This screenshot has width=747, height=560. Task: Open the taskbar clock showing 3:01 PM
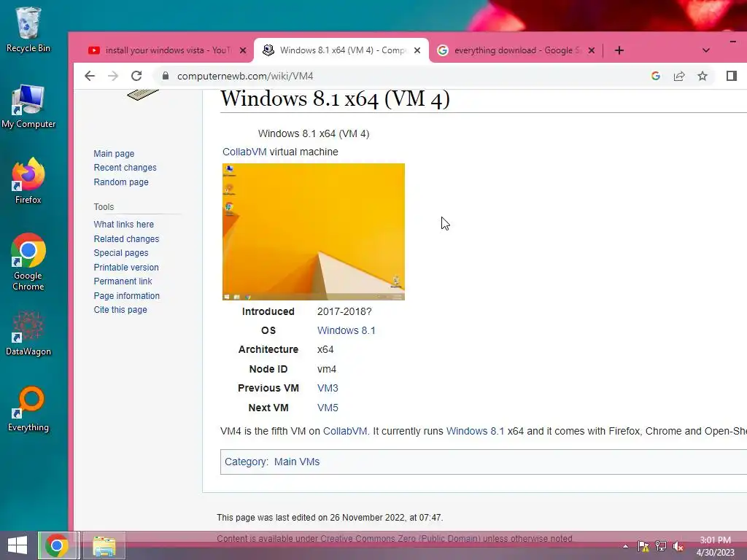[715, 546]
